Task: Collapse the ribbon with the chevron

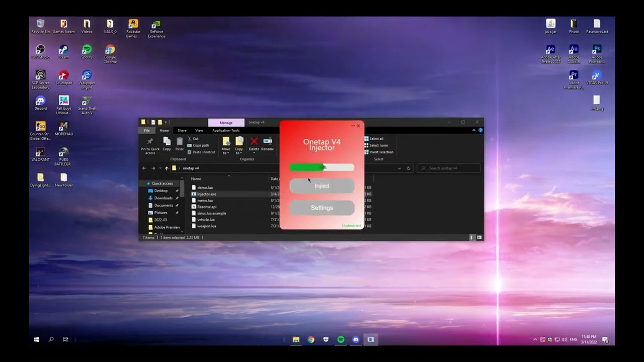Action: (473, 130)
